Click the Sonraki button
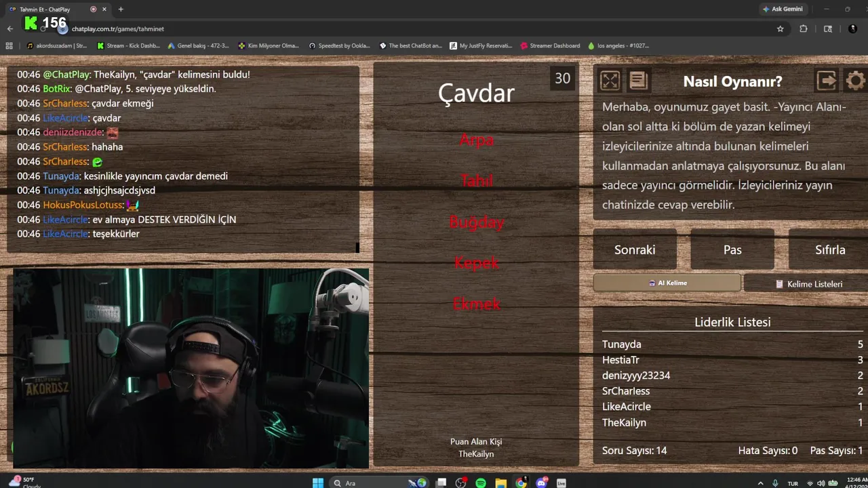This screenshot has width=868, height=488. coord(635,249)
